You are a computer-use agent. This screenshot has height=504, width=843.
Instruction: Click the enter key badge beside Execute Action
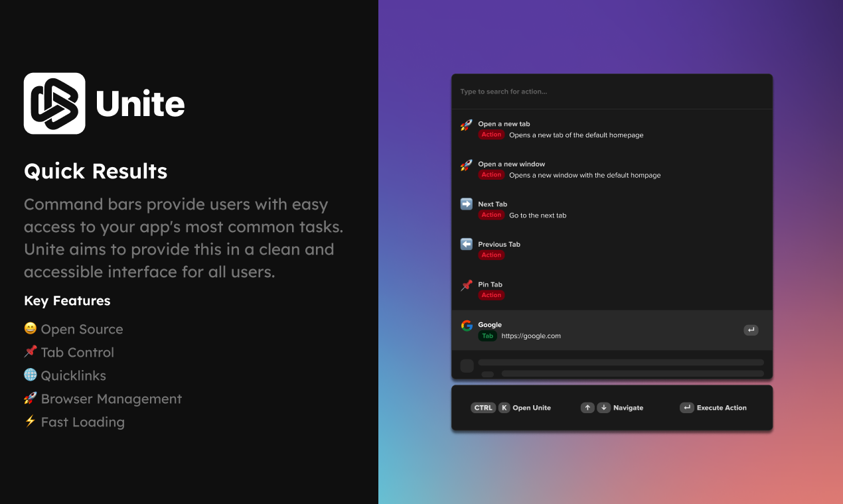(687, 408)
